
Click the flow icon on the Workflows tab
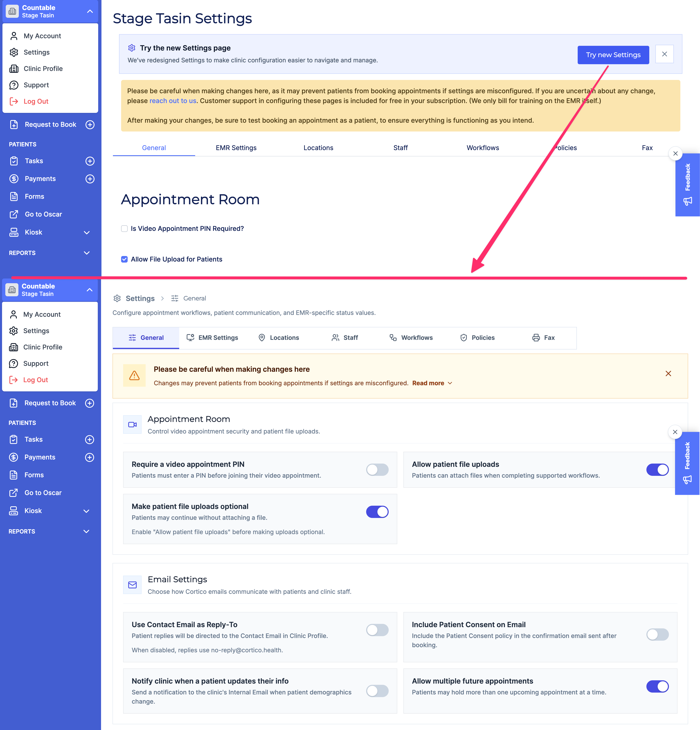tap(393, 337)
